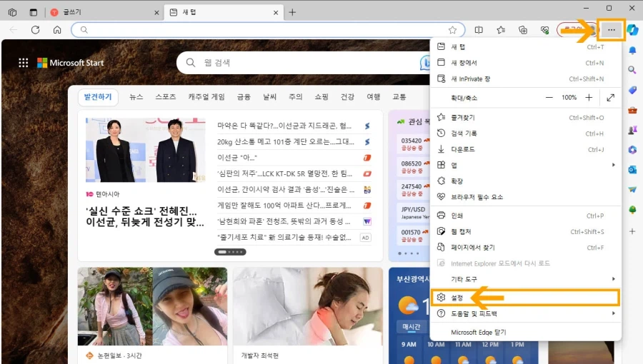643x364 pixels.
Task: Click the 웹 검색 search box
Action: pos(304,63)
